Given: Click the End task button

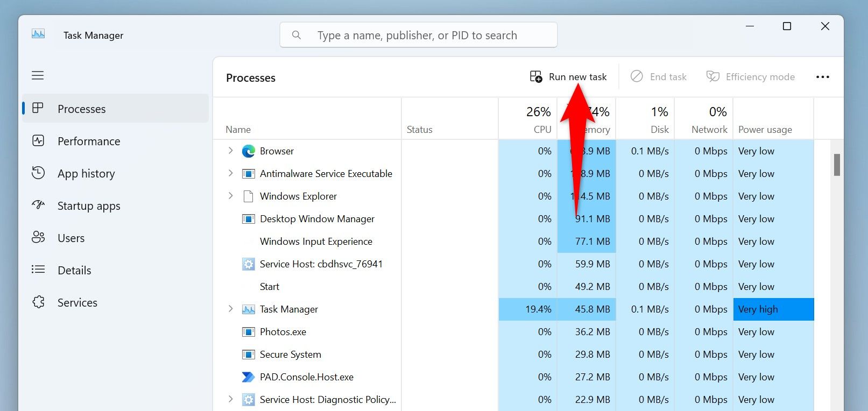Looking at the screenshot, I should click(659, 77).
